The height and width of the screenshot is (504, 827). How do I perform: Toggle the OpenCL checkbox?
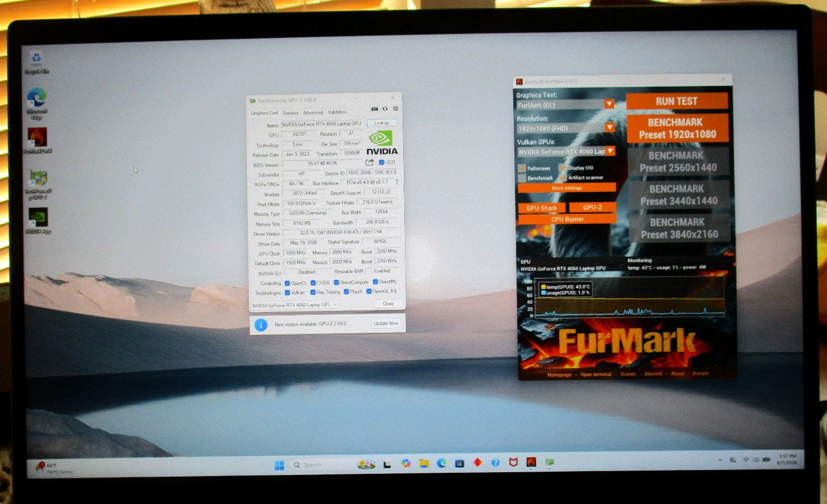(287, 284)
